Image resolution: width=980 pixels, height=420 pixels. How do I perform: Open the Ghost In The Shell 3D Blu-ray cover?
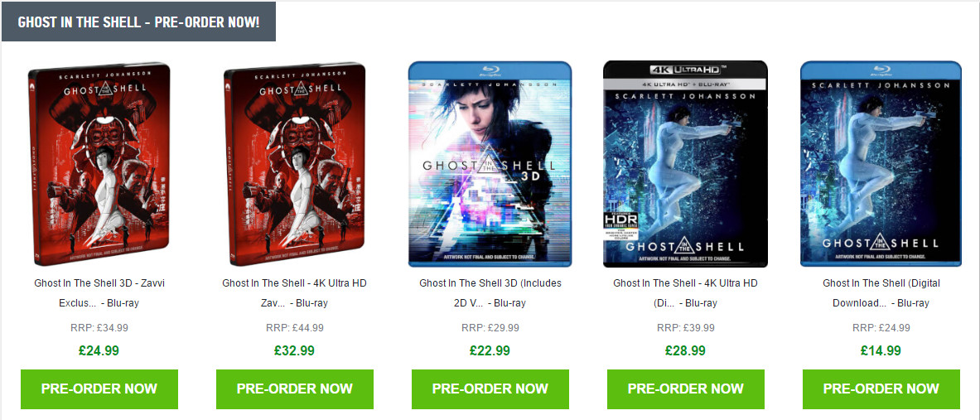point(490,164)
